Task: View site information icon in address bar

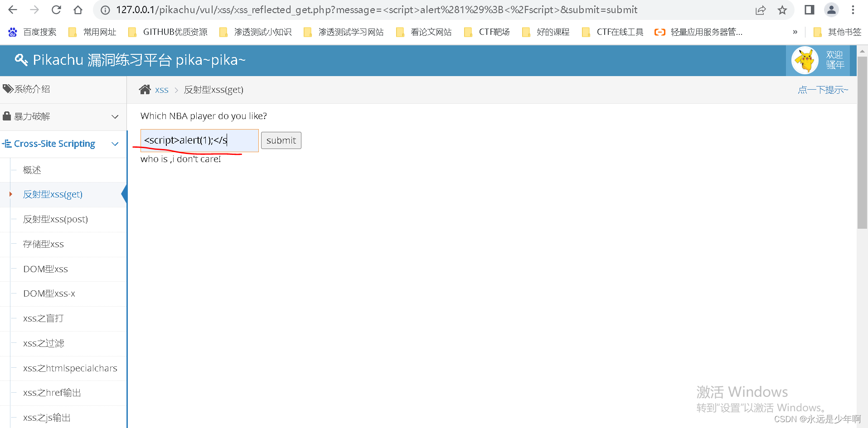Action: pos(105,10)
